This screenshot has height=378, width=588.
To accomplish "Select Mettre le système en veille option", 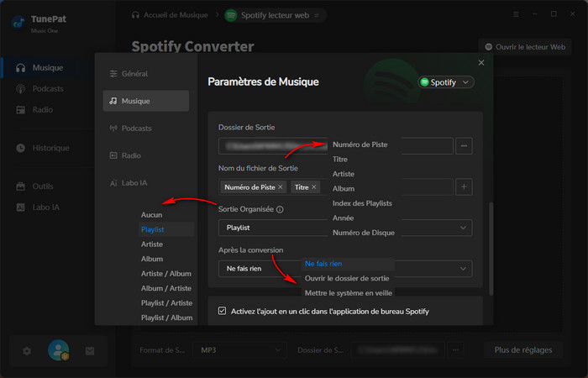I will point(348,293).
